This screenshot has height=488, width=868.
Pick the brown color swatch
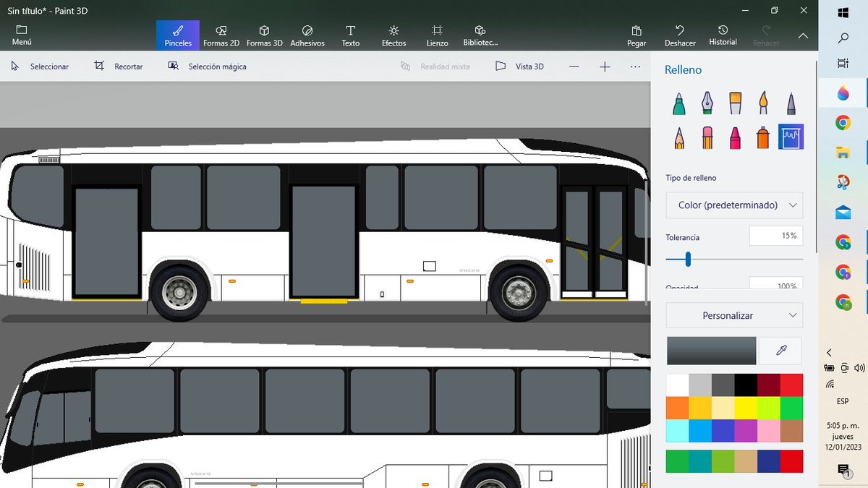[x=792, y=431]
